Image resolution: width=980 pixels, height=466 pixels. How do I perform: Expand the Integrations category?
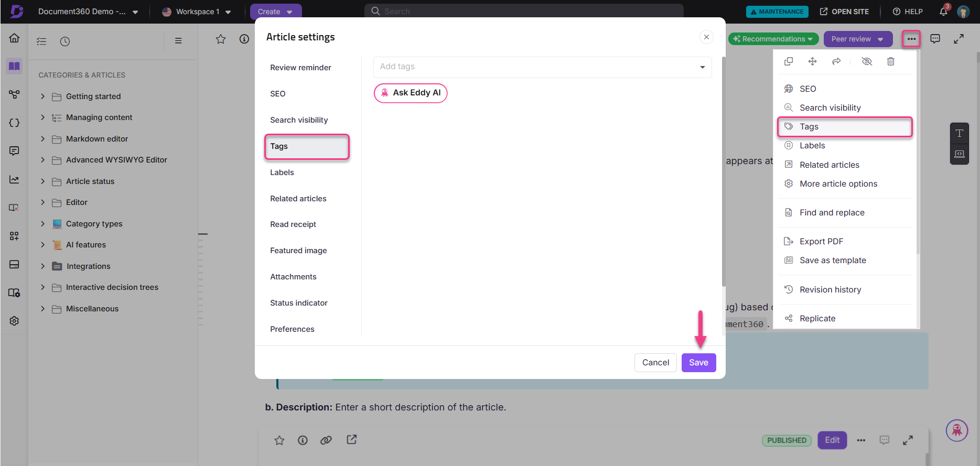point(43,266)
